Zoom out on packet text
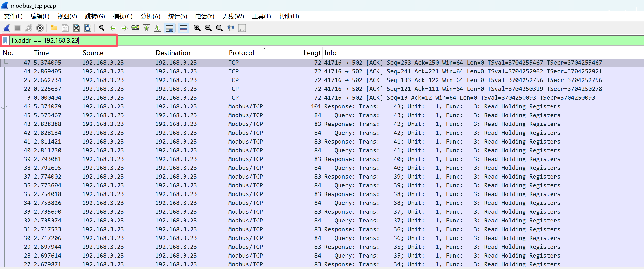This screenshot has width=644, height=269. tap(208, 28)
